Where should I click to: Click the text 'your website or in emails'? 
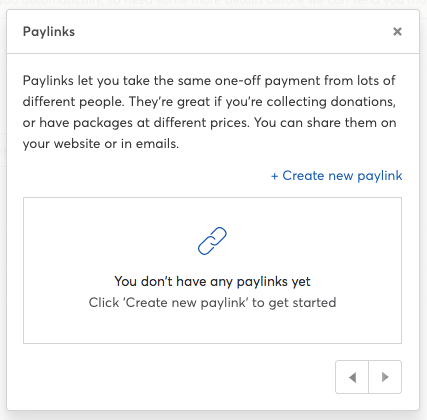(x=101, y=144)
